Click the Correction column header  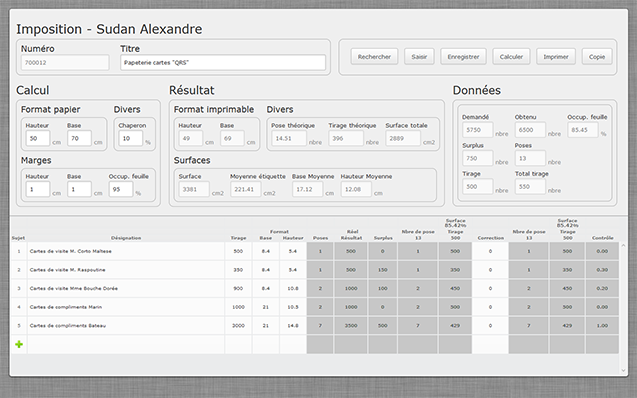tap(491, 238)
